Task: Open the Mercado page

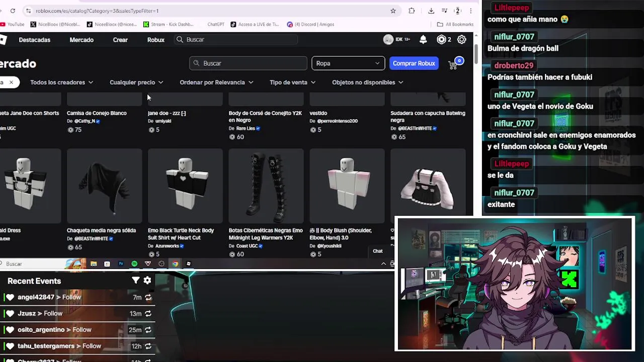Action: pyautogui.click(x=82, y=40)
